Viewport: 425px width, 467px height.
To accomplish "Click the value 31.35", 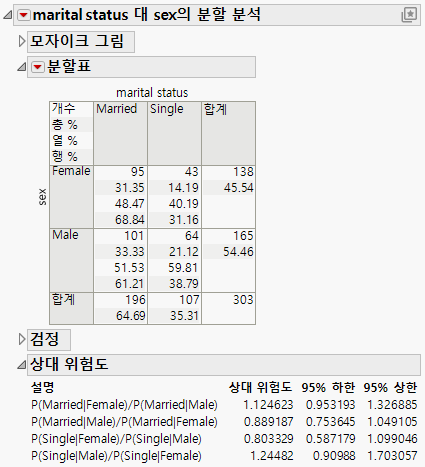I will [x=129, y=188].
